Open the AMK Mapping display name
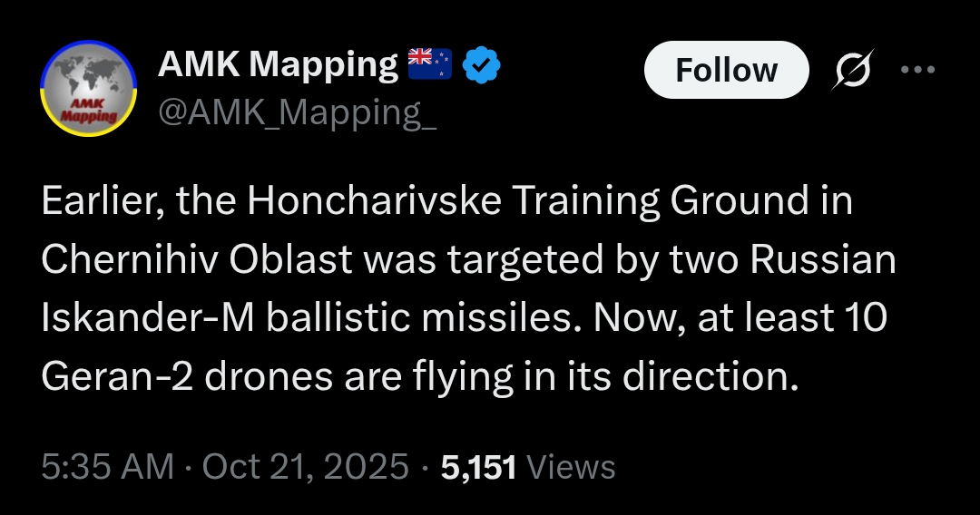 (279, 64)
